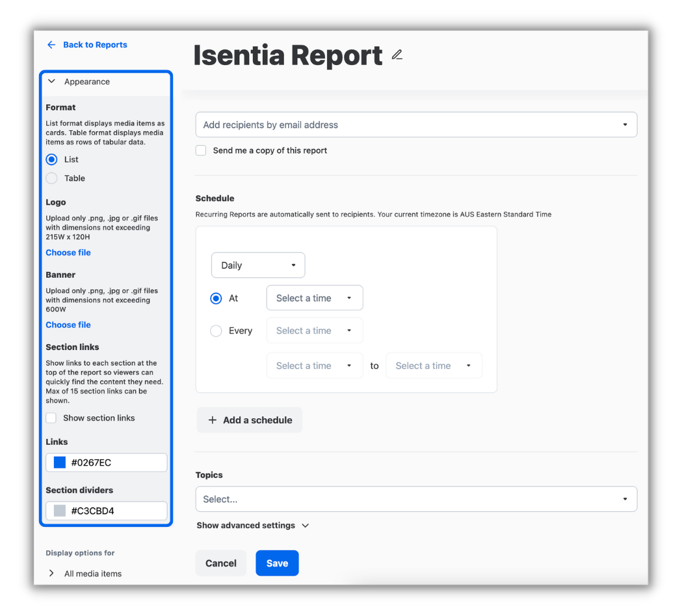Expand the All media items section
The height and width of the screenshot is (616, 682).
pos(52,573)
